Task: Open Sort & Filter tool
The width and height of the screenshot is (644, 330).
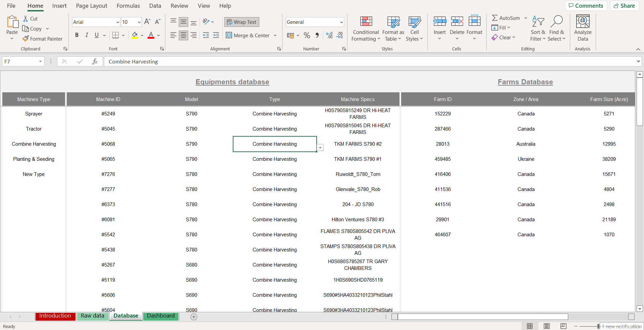Action: [x=538, y=29]
